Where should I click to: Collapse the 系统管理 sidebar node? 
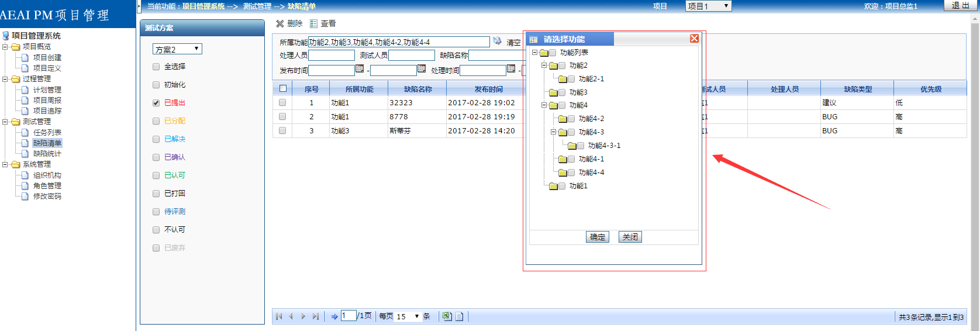pos(5,164)
